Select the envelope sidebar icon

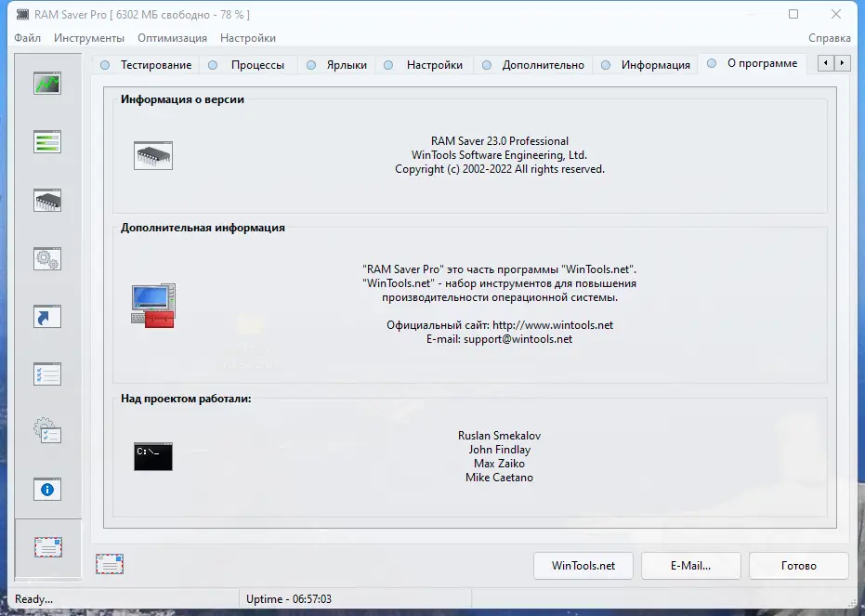48,547
